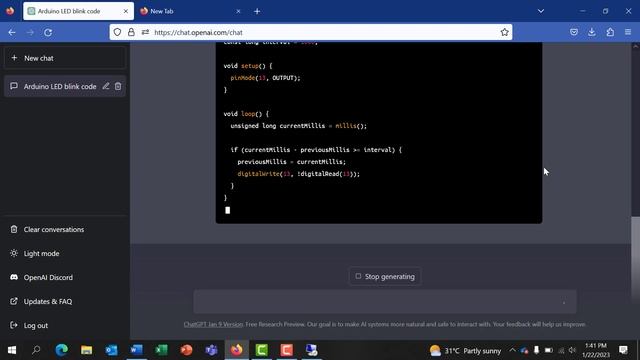Launch Microsoft Edge from taskbar
The width and height of the screenshot is (640, 360).
62,350
